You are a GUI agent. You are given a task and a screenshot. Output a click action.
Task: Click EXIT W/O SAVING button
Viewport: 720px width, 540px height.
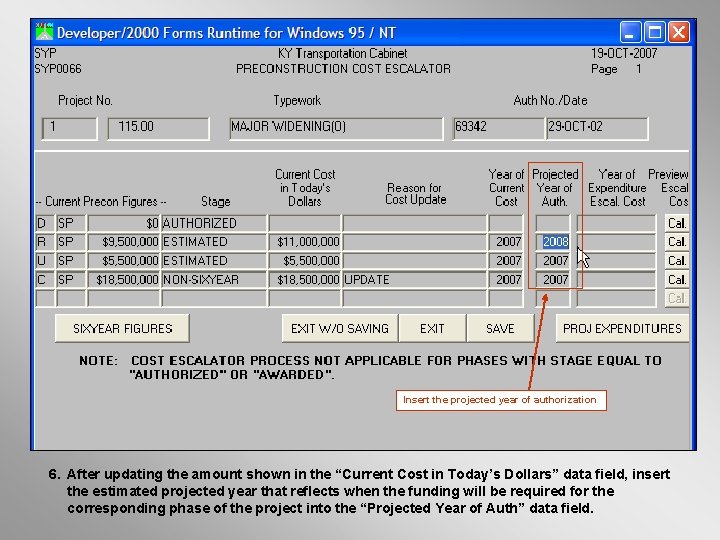[x=340, y=328]
